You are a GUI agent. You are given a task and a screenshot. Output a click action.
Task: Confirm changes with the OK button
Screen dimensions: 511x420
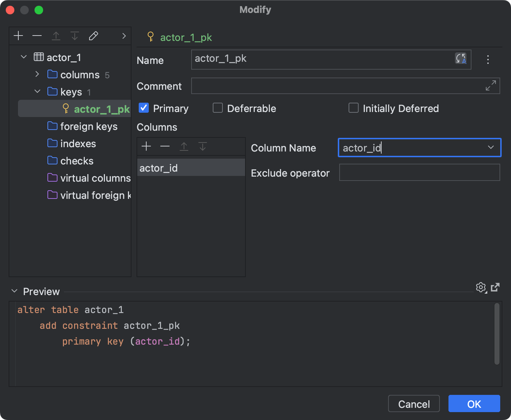(474, 403)
